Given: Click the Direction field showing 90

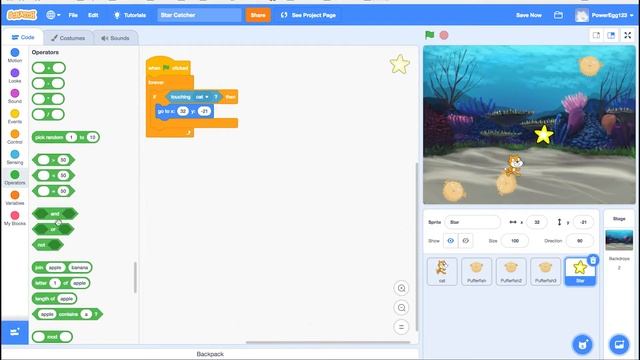Looking at the screenshot, I should [x=580, y=241].
